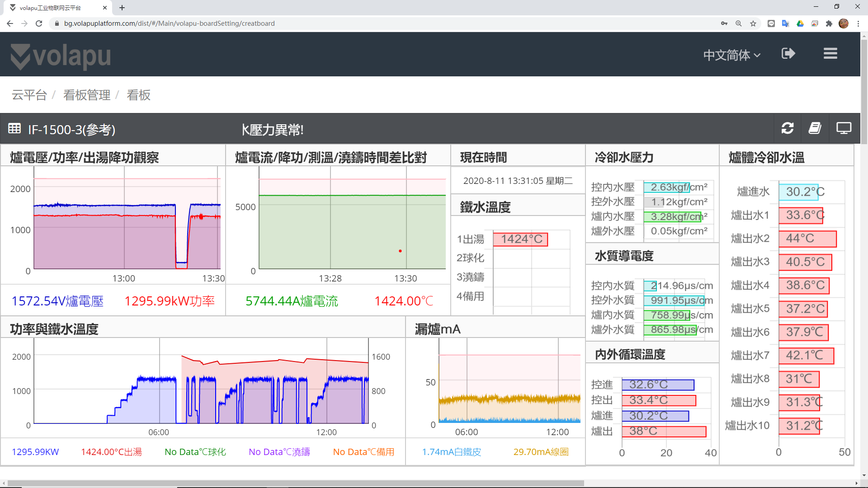Open Chrome three-dot menu
This screenshot has width=868, height=488.
858,23
